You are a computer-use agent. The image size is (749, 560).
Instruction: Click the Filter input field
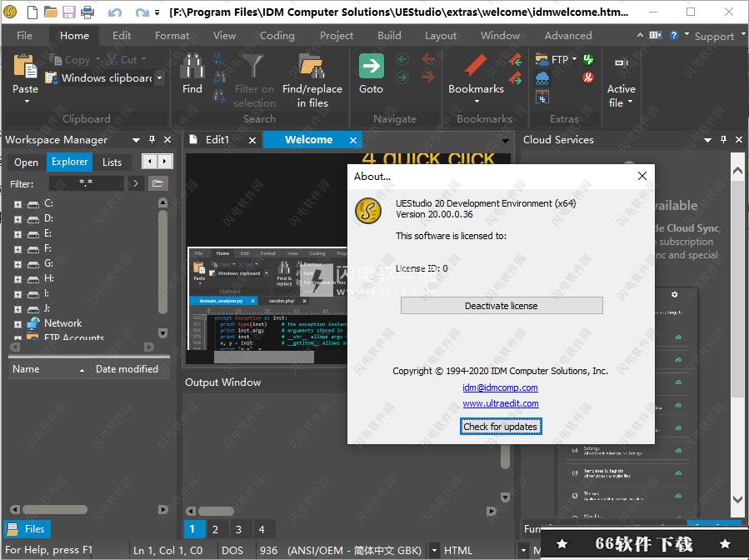click(87, 183)
